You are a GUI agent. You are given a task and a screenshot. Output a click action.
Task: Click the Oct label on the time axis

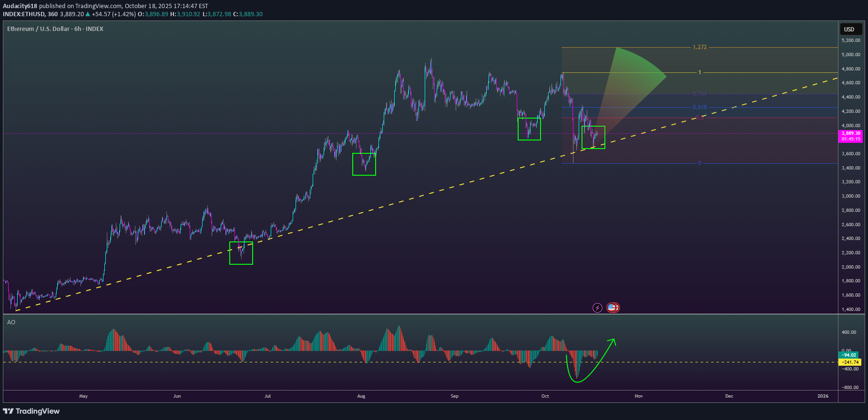click(545, 396)
